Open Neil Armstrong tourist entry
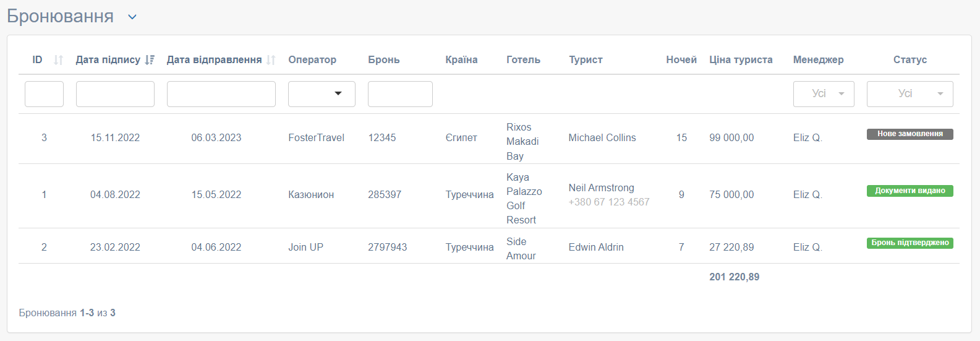 602,188
